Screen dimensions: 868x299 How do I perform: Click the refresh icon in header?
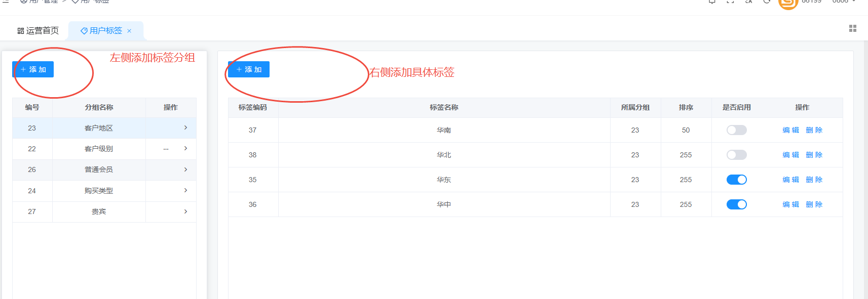(x=767, y=2)
